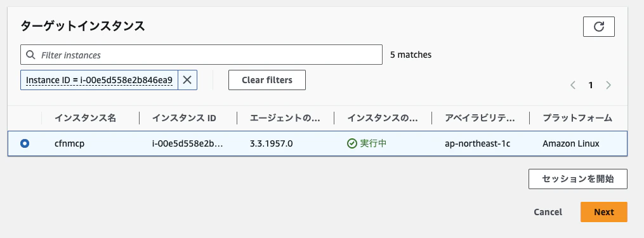Go to previous page of instances
The width and height of the screenshot is (644, 238).
click(573, 85)
